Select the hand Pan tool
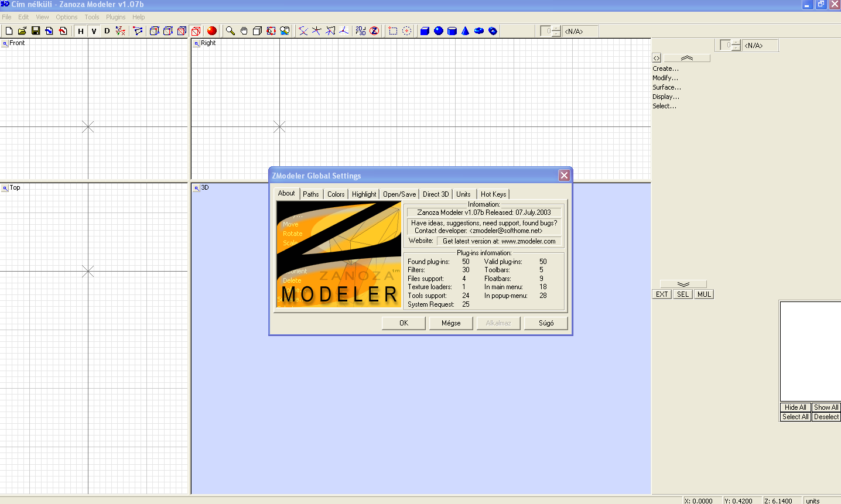The width and height of the screenshot is (841, 504). click(x=244, y=31)
